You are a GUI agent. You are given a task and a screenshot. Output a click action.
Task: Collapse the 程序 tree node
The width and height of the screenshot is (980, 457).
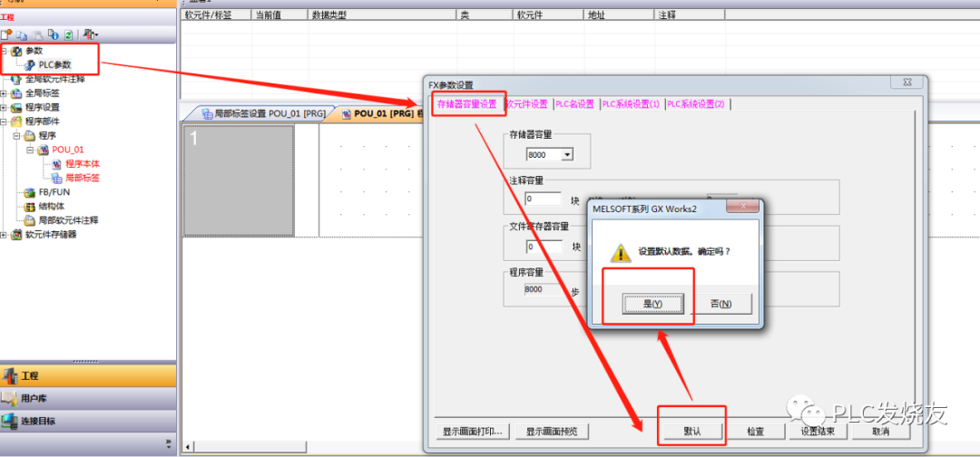(x=17, y=135)
